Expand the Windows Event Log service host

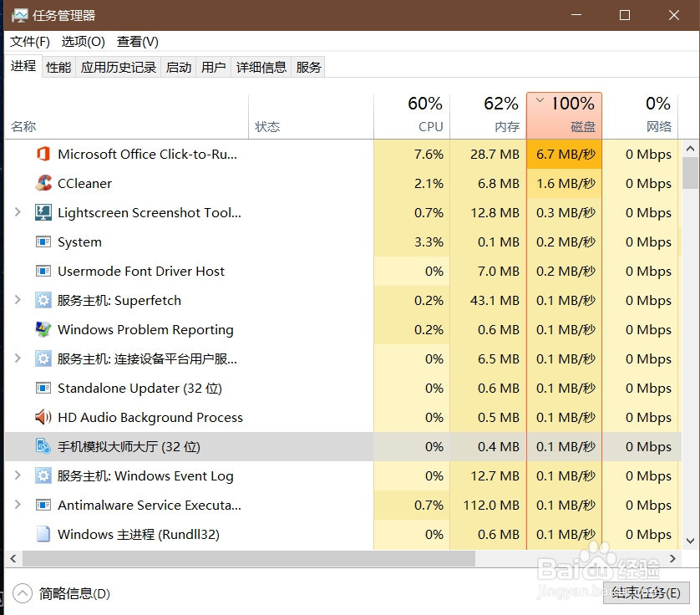(x=18, y=475)
